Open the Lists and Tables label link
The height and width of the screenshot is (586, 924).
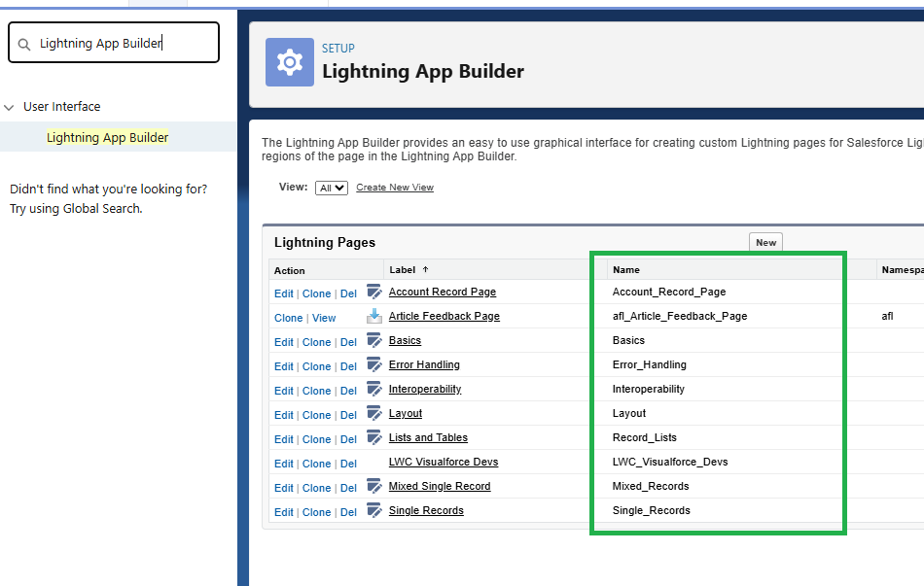coord(428,437)
